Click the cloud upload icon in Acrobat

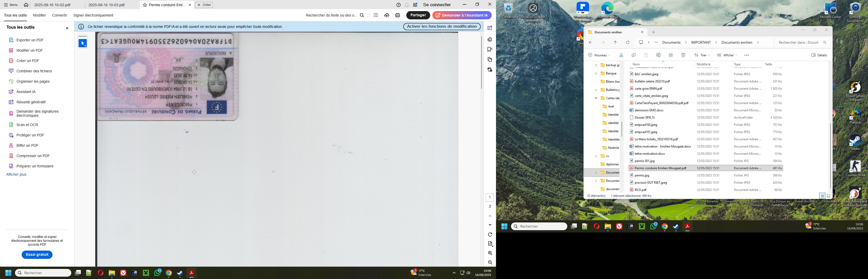[x=386, y=15]
